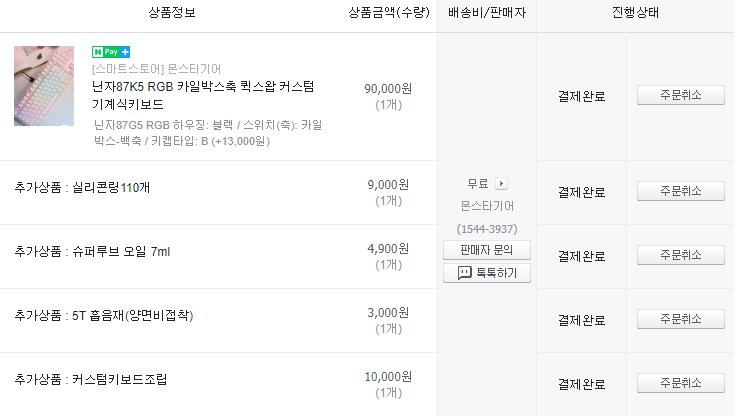737x416 pixels.
Task: Click the 진행상태 column header
Action: [635, 12]
